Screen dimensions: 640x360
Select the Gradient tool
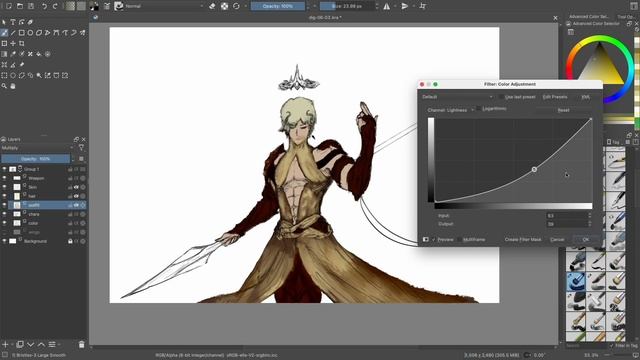[x=4, y=54]
